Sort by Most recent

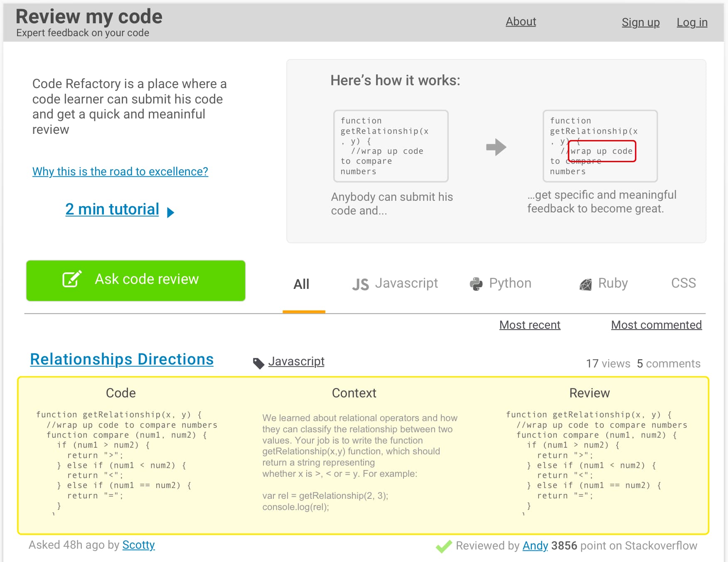coord(530,325)
